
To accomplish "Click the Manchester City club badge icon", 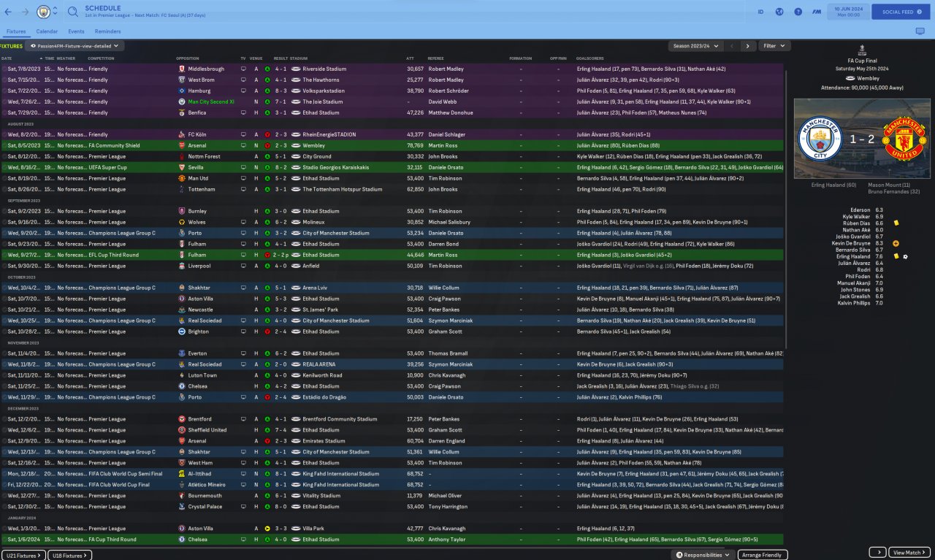I will click(44, 12).
